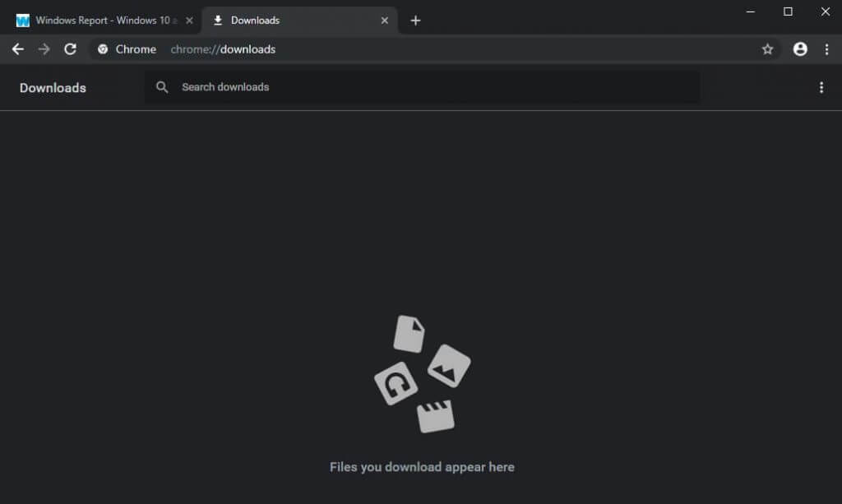Reload the downloads page
The width and height of the screenshot is (842, 504).
click(x=71, y=49)
